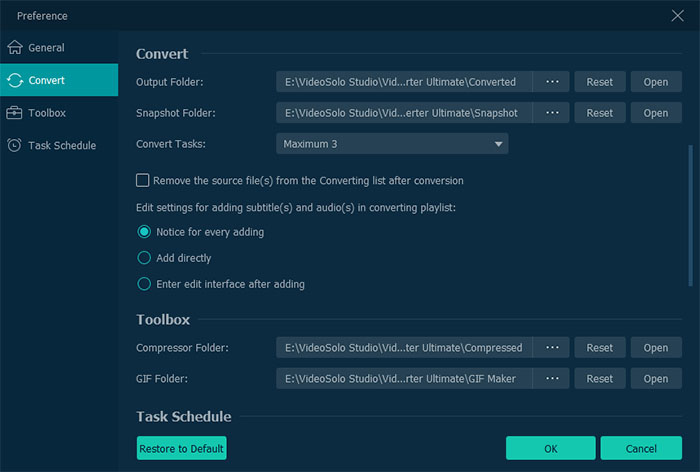The image size is (700, 472).
Task: Open the Snapshot Folder location
Action: pyautogui.click(x=656, y=113)
